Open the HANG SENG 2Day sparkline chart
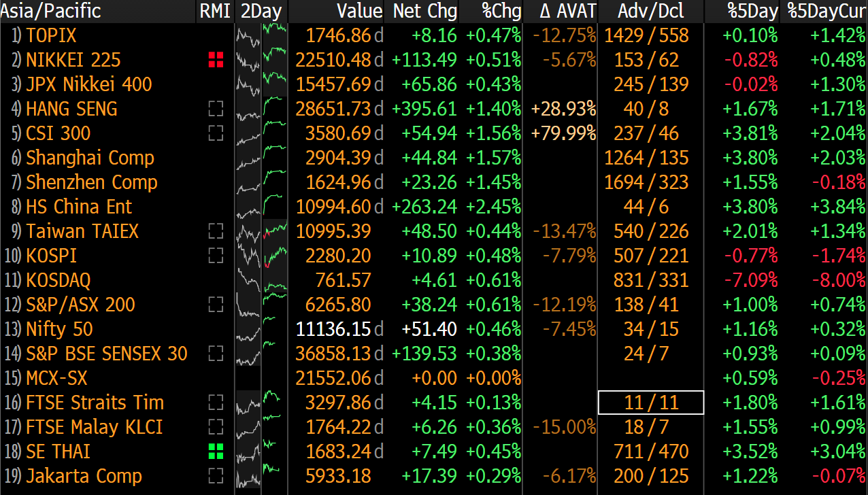Image resolution: width=868 pixels, height=495 pixels. pos(261,109)
